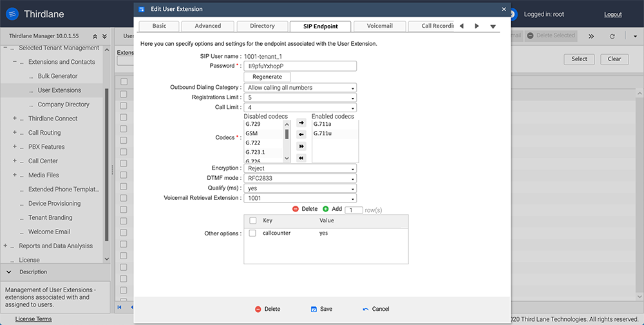Expand all tree nodes double-down chevron

105,36
